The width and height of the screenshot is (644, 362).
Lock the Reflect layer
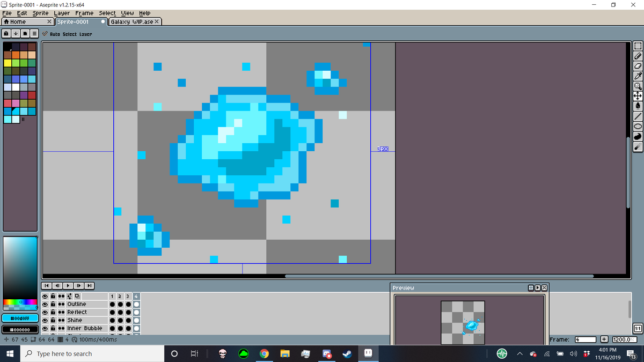(x=53, y=312)
